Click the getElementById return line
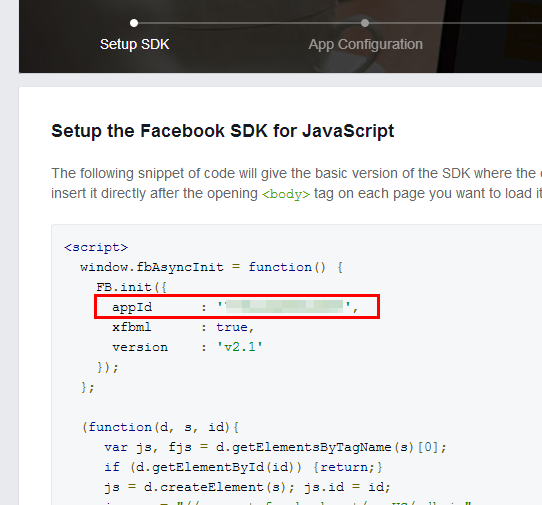542x505 pixels. coord(243,467)
